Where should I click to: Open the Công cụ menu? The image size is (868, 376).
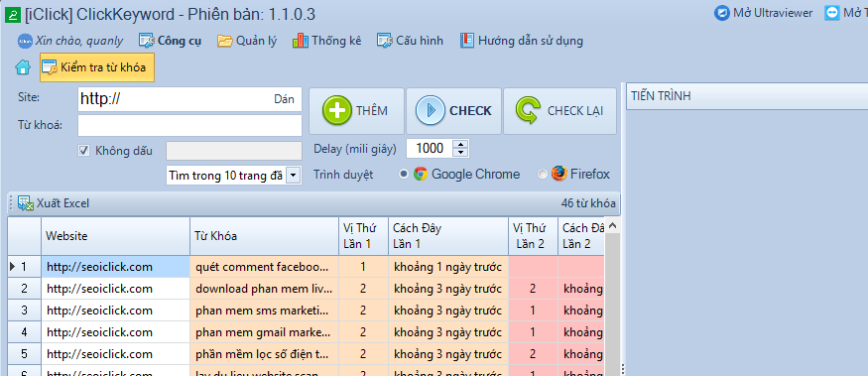click(170, 41)
